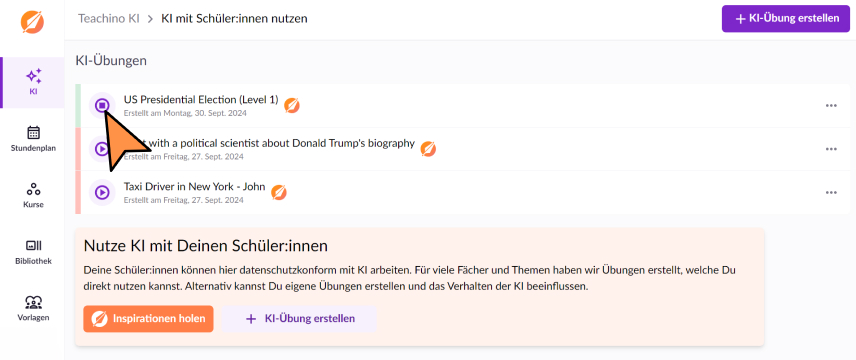Open the Bibliothek sidebar item
Viewport: 856px width, 360px height.
(x=33, y=252)
